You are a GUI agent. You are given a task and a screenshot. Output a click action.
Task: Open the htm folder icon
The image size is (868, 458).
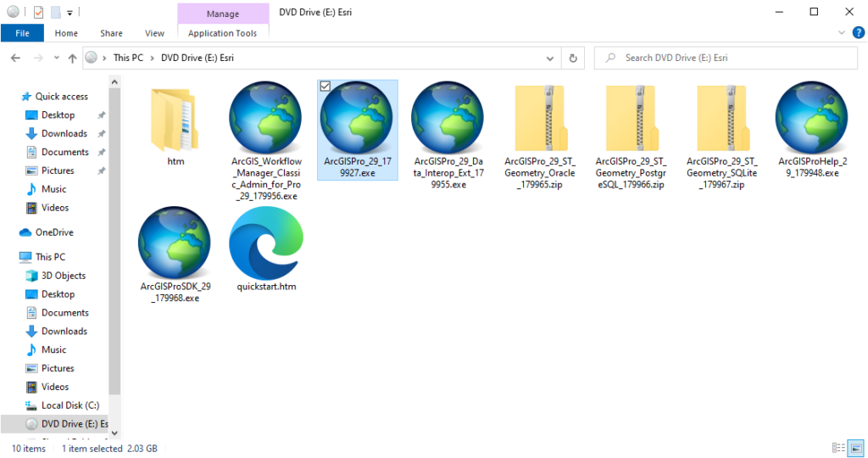(x=175, y=120)
